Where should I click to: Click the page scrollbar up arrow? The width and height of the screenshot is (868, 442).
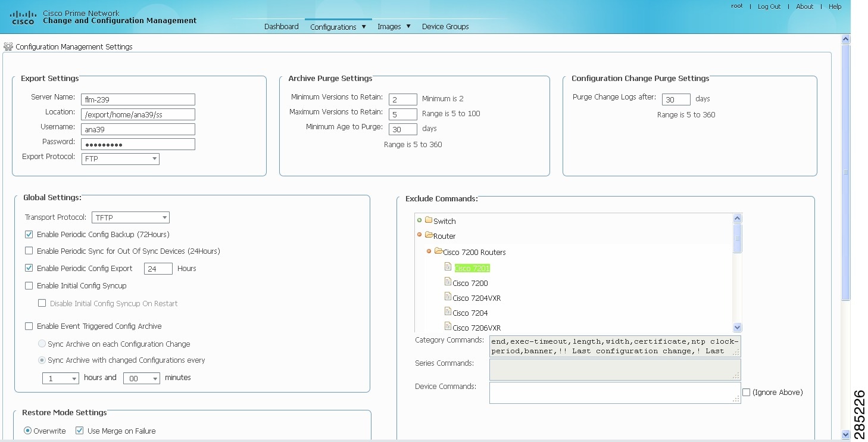click(x=845, y=39)
